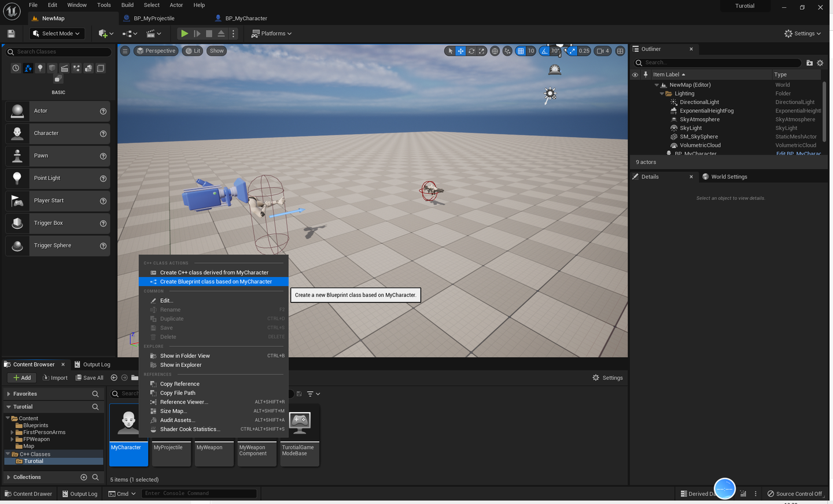Viewport: 833px width, 504px height.
Task: Open the Select Mode dropdown
Action: (56, 33)
